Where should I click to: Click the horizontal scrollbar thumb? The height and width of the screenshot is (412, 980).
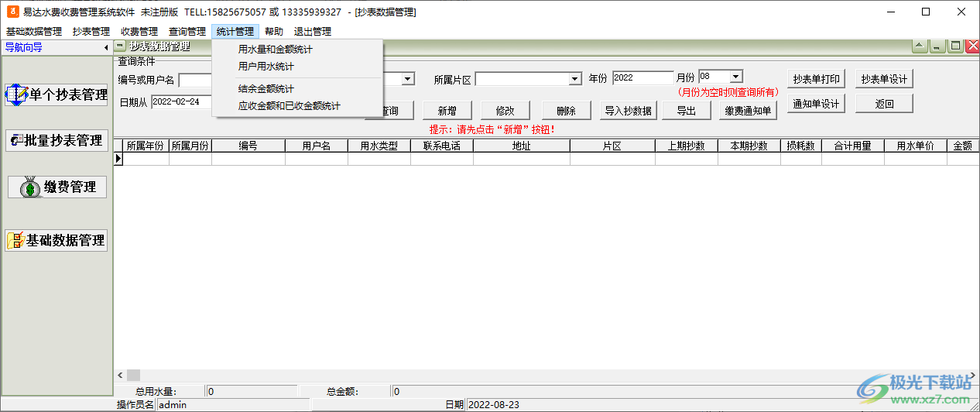click(134, 375)
